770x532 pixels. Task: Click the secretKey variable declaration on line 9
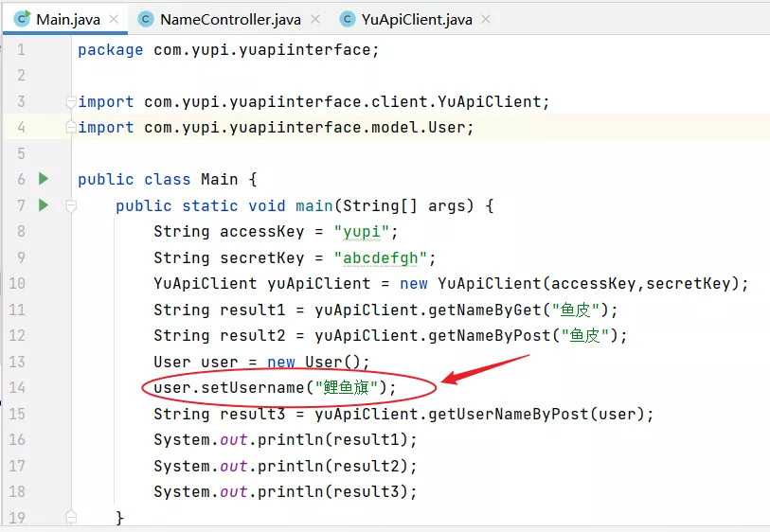click(x=262, y=257)
